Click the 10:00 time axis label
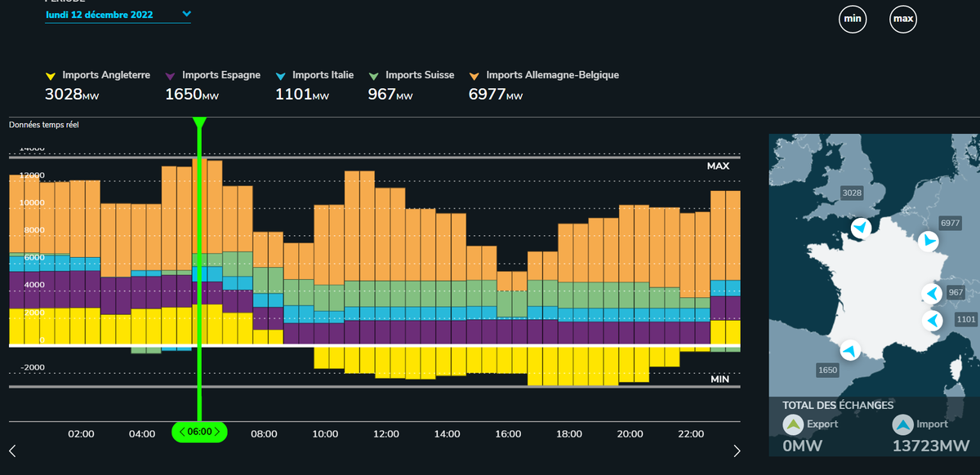This screenshot has width=980, height=475. [x=325, y=433]
